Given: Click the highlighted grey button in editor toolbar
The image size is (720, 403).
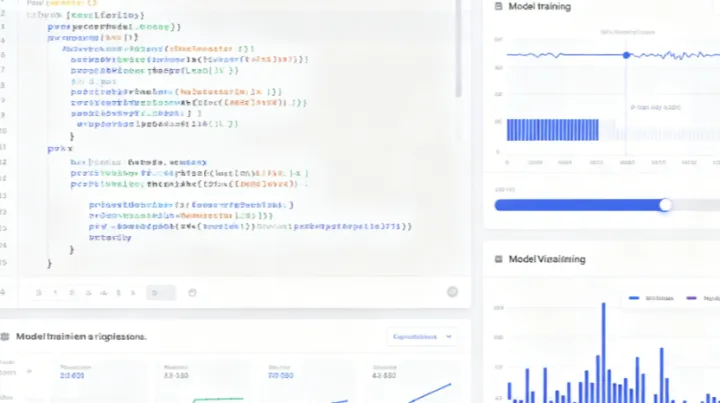Looking at the screenshot, I should coord(161,292).
